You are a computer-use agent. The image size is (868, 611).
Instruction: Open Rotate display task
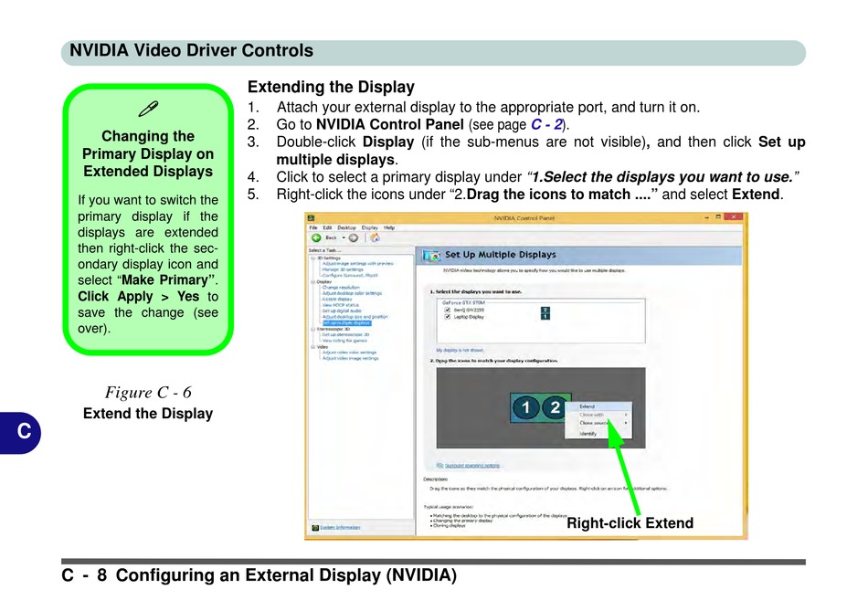(336, 300)
